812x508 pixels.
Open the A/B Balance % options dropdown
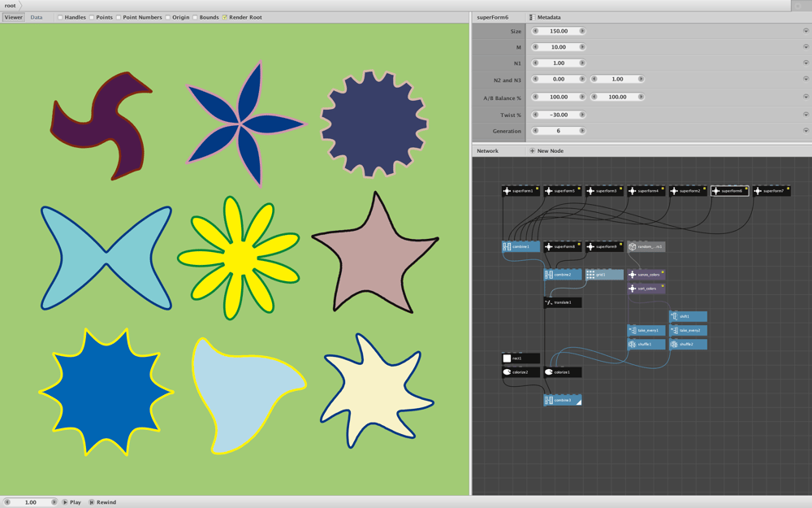coord(806,97)
